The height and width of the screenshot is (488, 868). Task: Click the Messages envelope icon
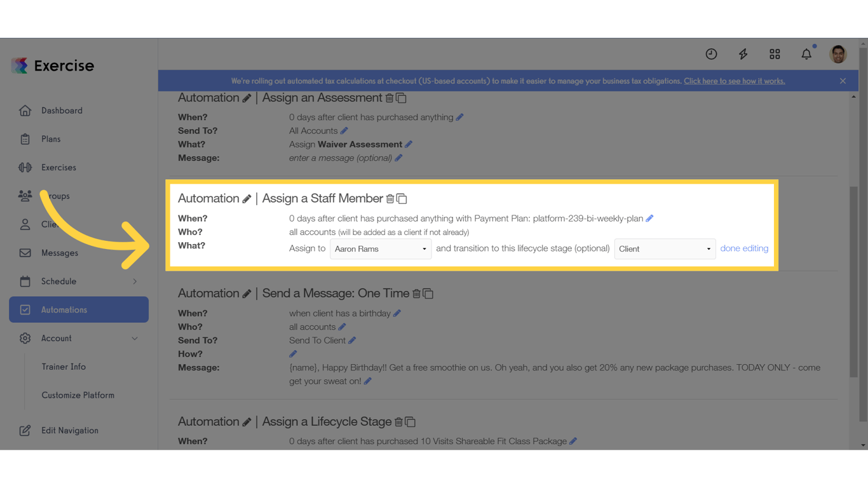coord(25,252)
